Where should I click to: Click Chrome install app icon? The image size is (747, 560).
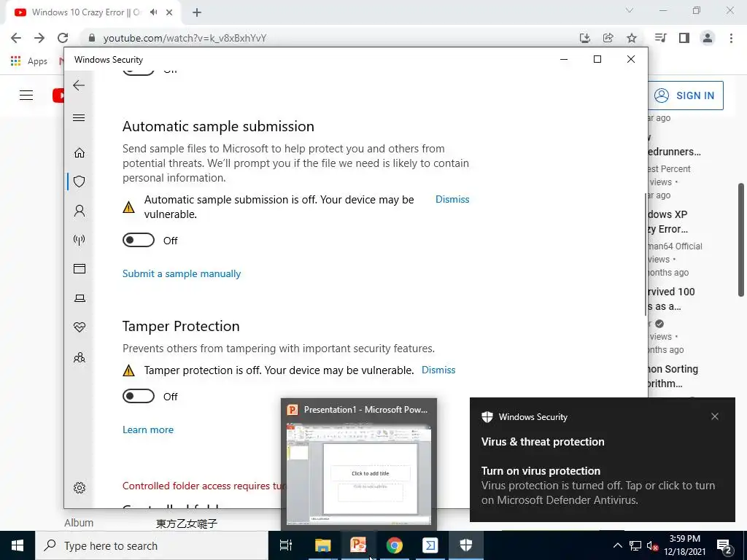point(585,38)
